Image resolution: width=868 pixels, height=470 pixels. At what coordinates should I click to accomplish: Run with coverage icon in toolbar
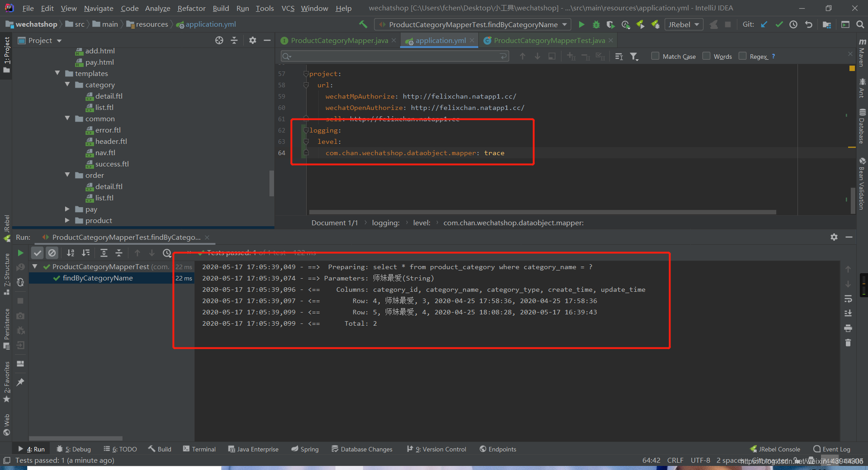pyautogui.click(x=611, y=24)
